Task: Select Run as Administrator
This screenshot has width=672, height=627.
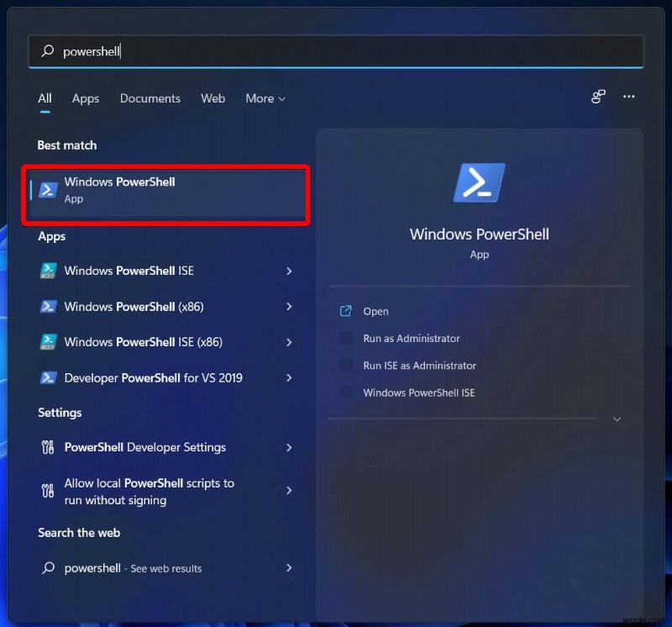Action: point(412,338)
